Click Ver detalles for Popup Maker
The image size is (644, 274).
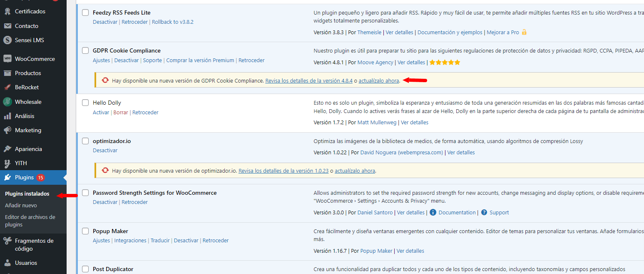[x=410, y=251]
